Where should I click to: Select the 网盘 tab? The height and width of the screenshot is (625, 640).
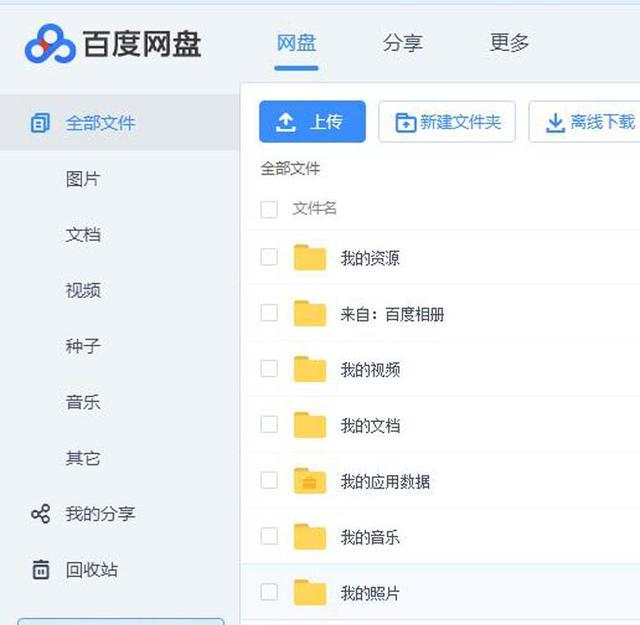pyautogui.click(x=296, y=43)
